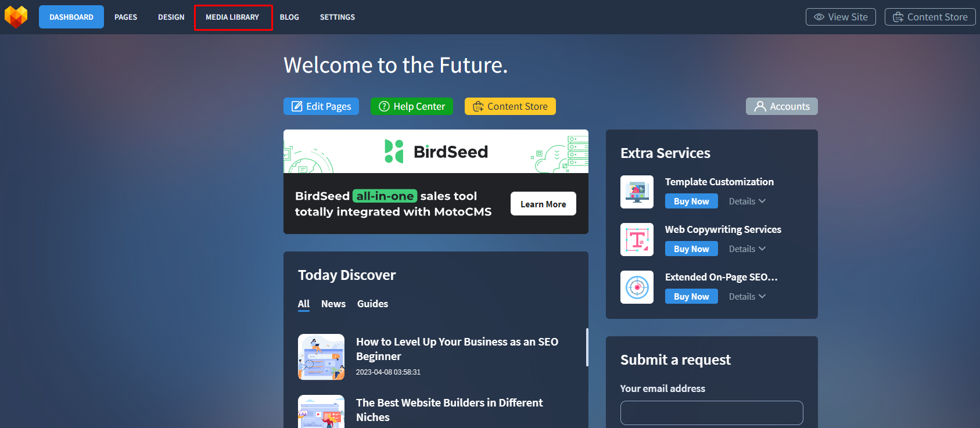
Task: Click the View Site button
Action: pos(840,17)
